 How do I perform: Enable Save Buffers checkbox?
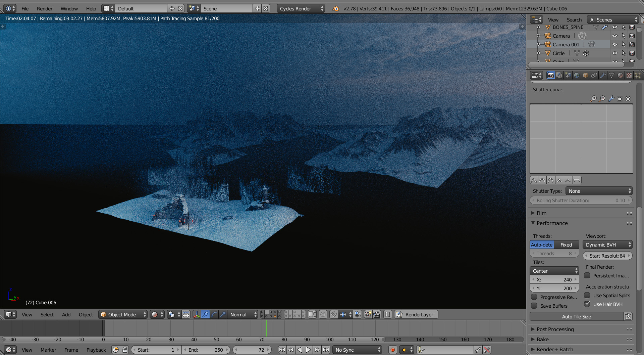(534, 306)
